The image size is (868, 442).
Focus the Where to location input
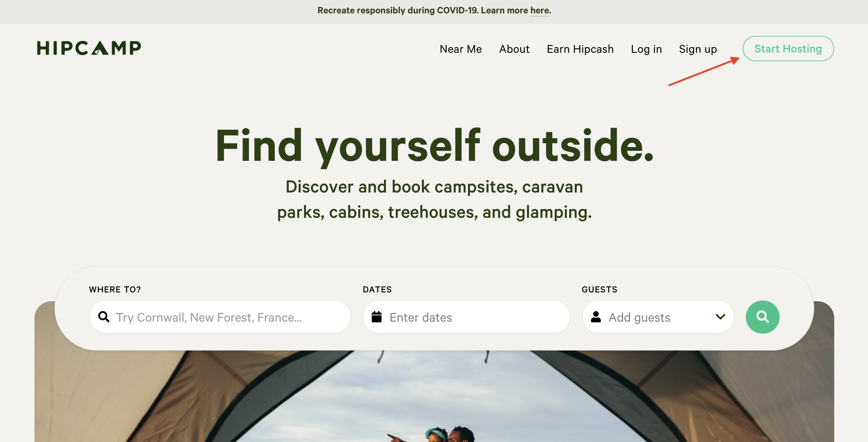[x=220, y=317]
